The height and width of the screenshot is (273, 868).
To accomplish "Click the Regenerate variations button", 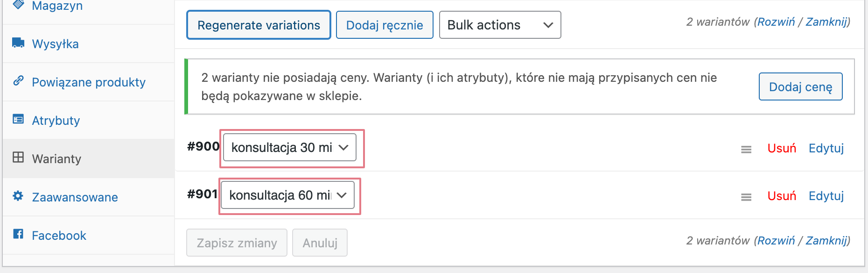I will click(x=259, y=25).
